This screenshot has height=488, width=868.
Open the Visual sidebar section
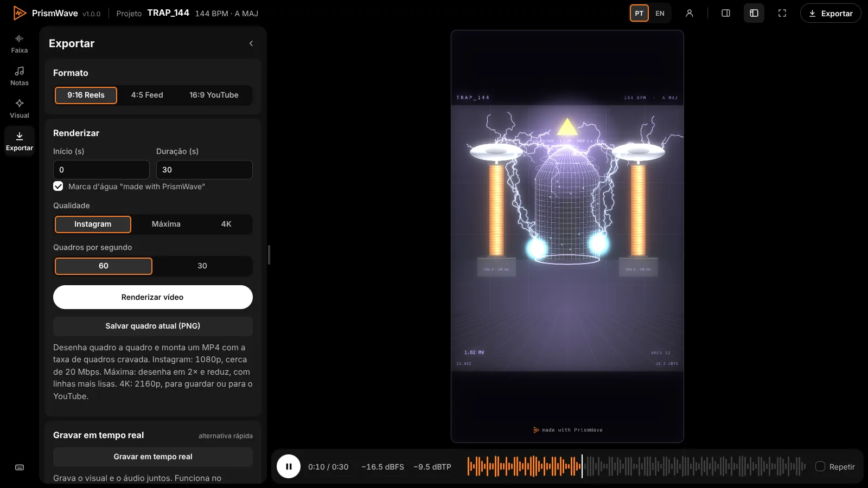pos(20,109)
